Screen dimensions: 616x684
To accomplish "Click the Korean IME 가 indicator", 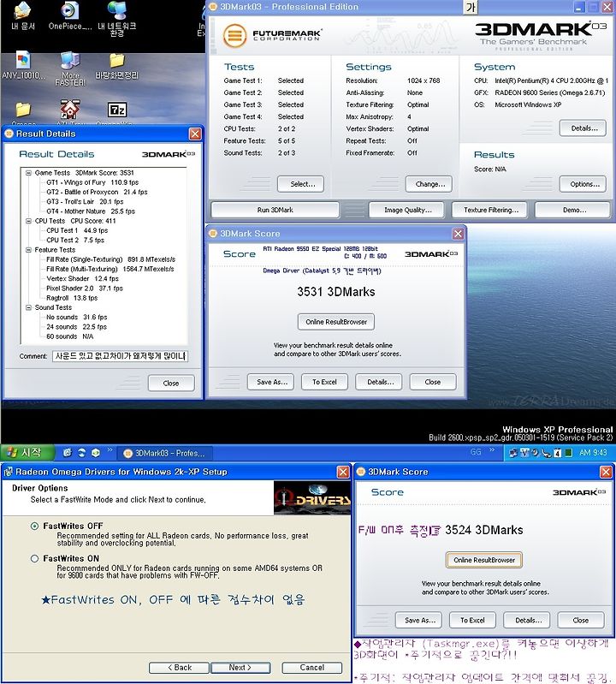I will [x=471, y=7].
